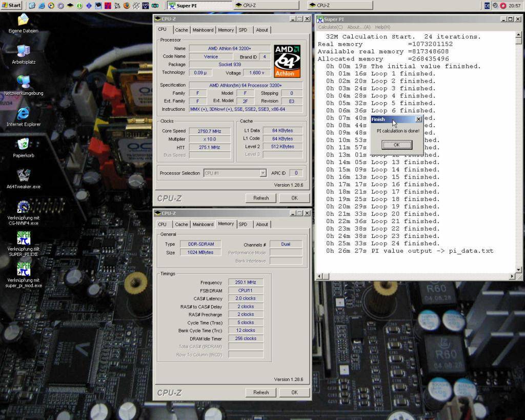Image resolution: width=525 pixels, height=420 pixels.
Task: Close the Finish dialog with its X
Action: pos(418,119)
